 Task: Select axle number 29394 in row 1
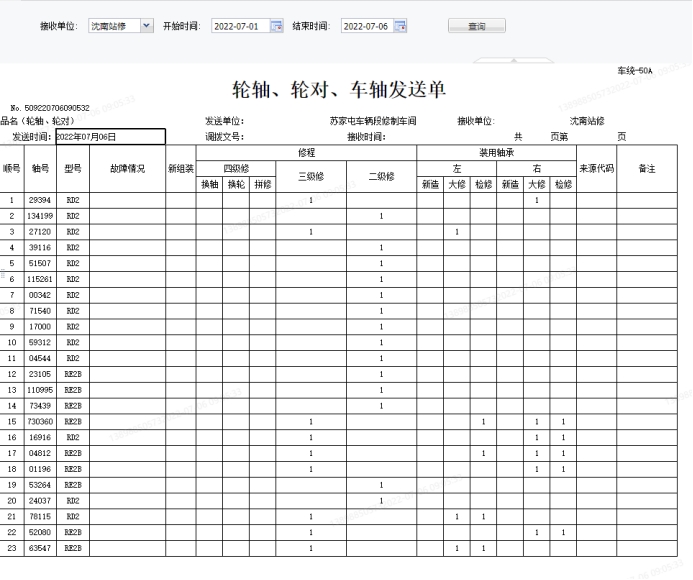click(40, 200)
